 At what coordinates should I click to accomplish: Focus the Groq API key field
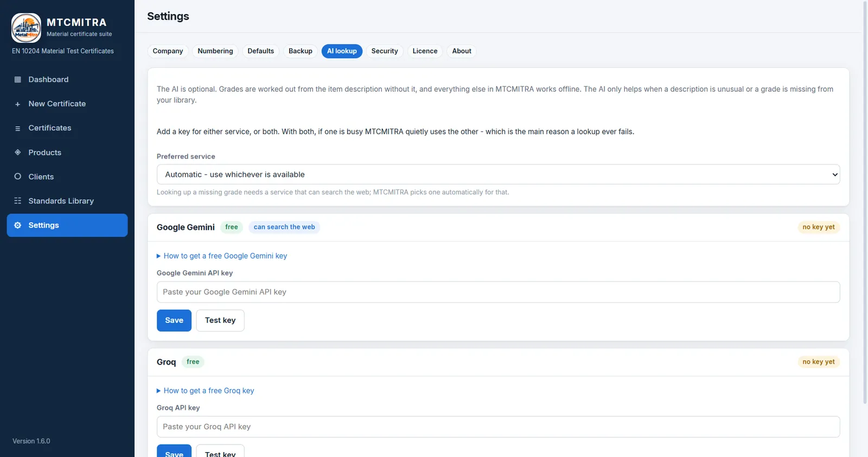(x=498, y=427)
